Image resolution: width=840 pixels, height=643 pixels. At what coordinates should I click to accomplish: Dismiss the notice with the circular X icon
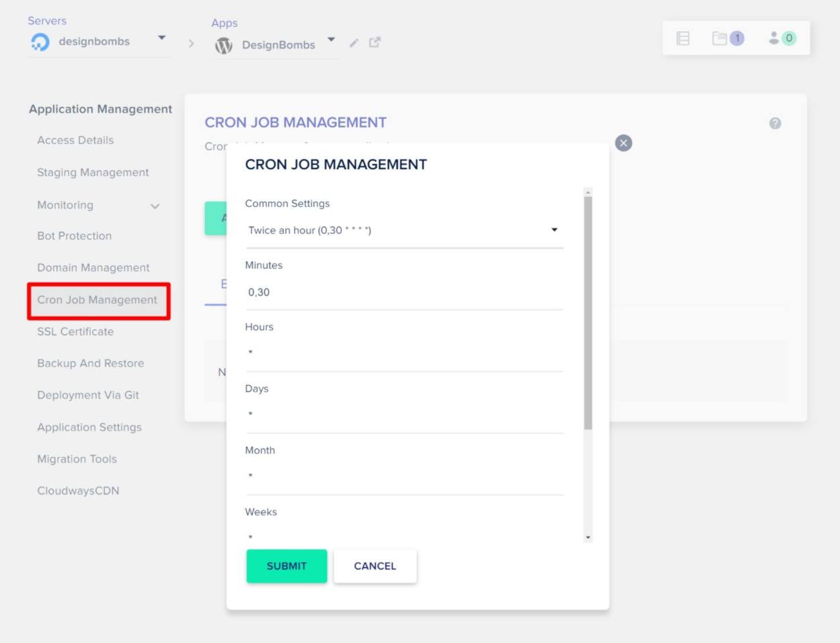(622, 142)
